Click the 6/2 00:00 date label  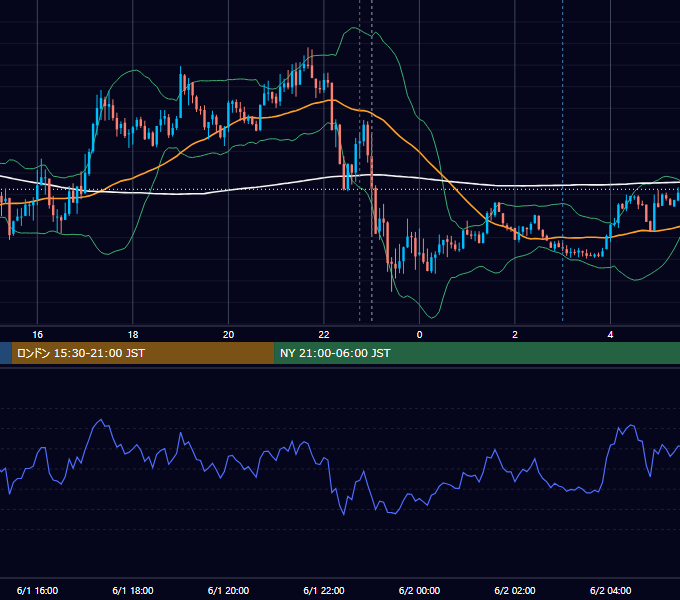pyautogui.click(x=419, y=590)
